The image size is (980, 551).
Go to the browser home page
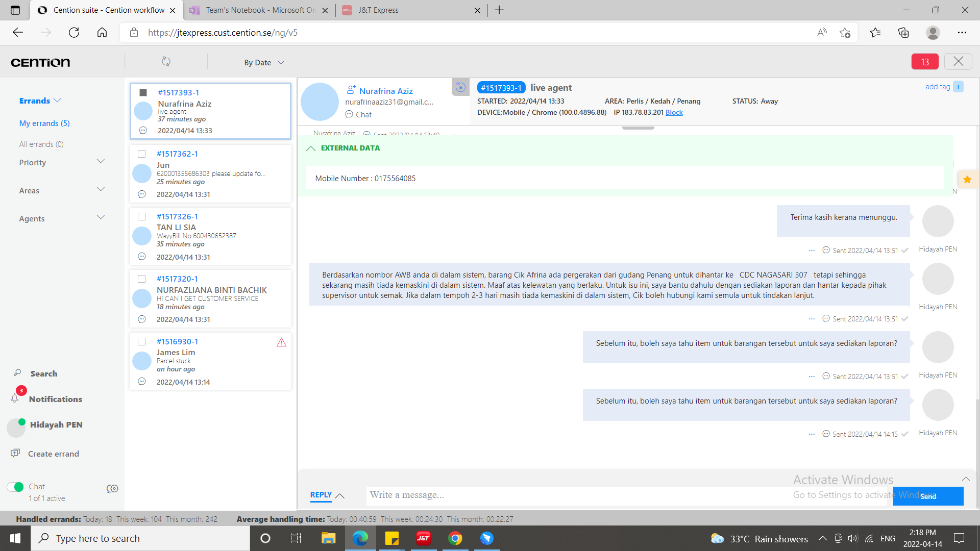point(102,33)
